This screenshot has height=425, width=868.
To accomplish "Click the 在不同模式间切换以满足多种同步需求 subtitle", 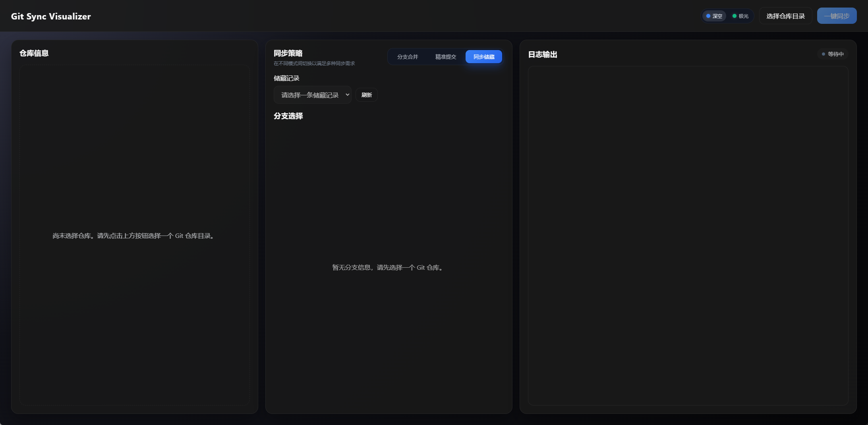I will coord(314,64).
